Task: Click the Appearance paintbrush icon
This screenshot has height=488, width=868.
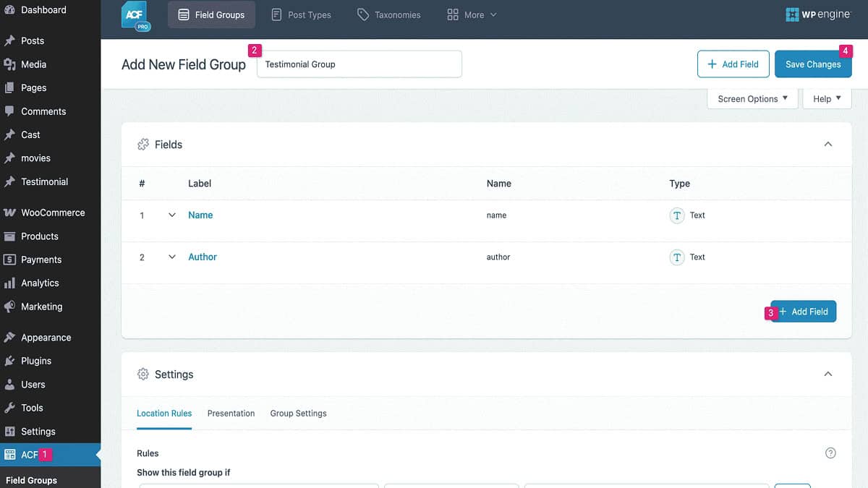Action: [x=9, y=338]
